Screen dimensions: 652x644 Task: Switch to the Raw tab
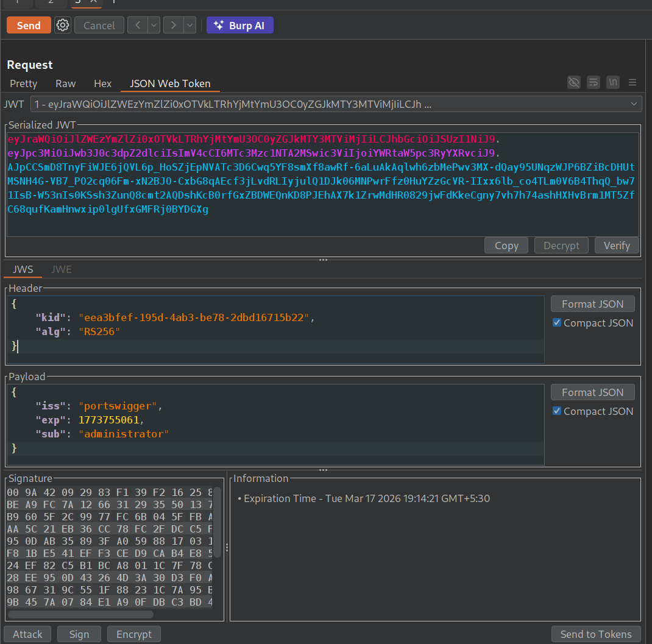65,83
